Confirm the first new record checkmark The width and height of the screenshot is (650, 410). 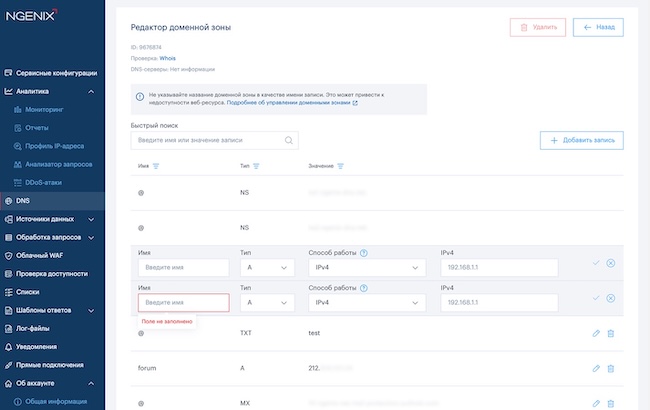(x=596, y=263)
